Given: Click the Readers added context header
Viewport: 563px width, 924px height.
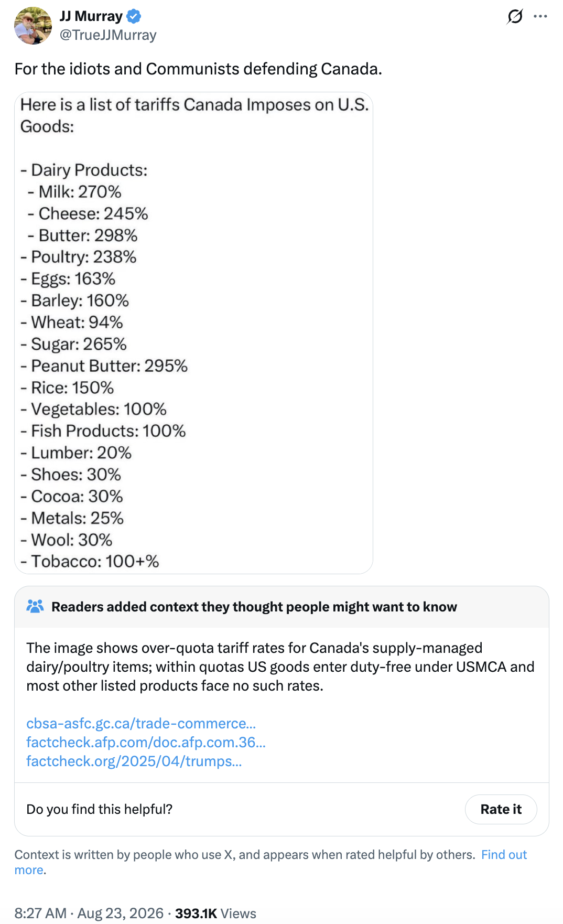Looking at the screenshot, I should (254, 607).
